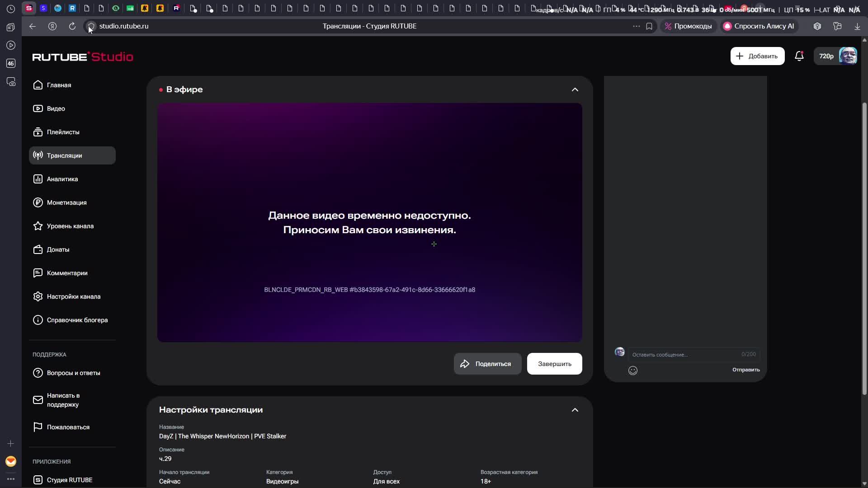Open the browser sidebar video player icon
868x488 pixels.
tap(11, 45)
